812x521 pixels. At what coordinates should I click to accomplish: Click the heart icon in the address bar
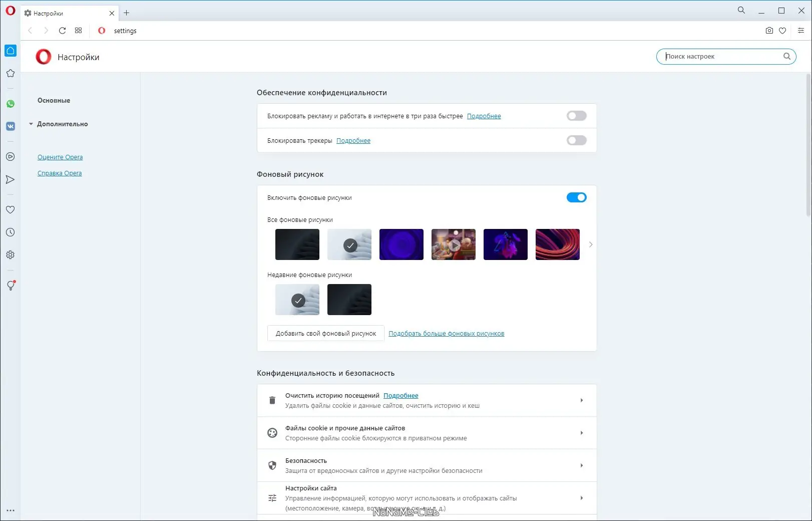pyautogui.click(x=782, y=31)
